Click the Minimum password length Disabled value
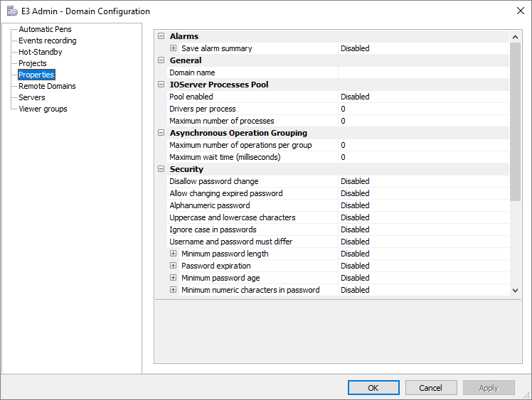 (424, 254)
